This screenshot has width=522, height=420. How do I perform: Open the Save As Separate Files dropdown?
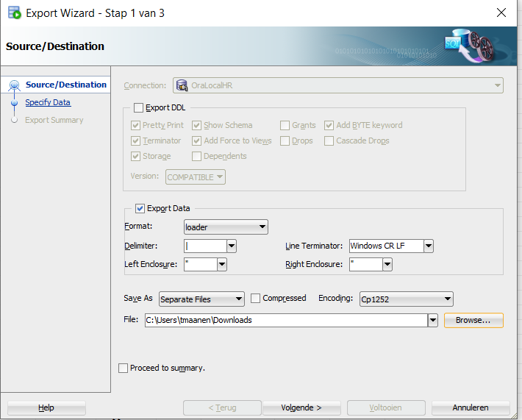point(201,299)
